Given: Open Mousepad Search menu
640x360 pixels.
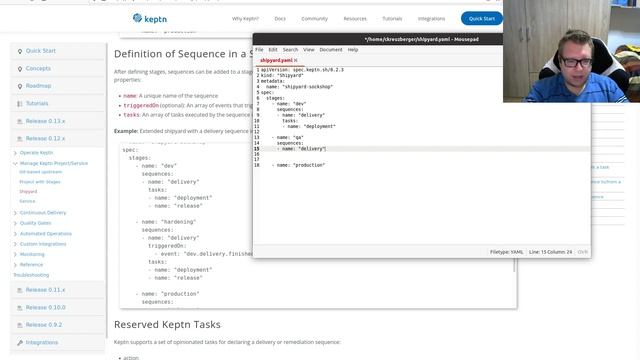Looking at the screenshot, I should 291,50.
